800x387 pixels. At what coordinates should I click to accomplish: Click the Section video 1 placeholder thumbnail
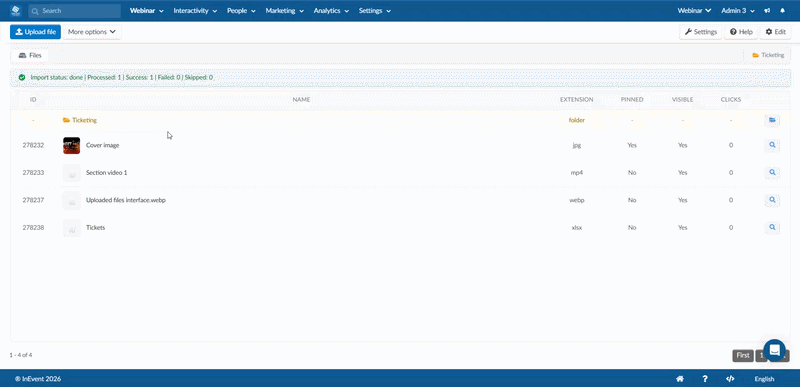tap(71, 173)
